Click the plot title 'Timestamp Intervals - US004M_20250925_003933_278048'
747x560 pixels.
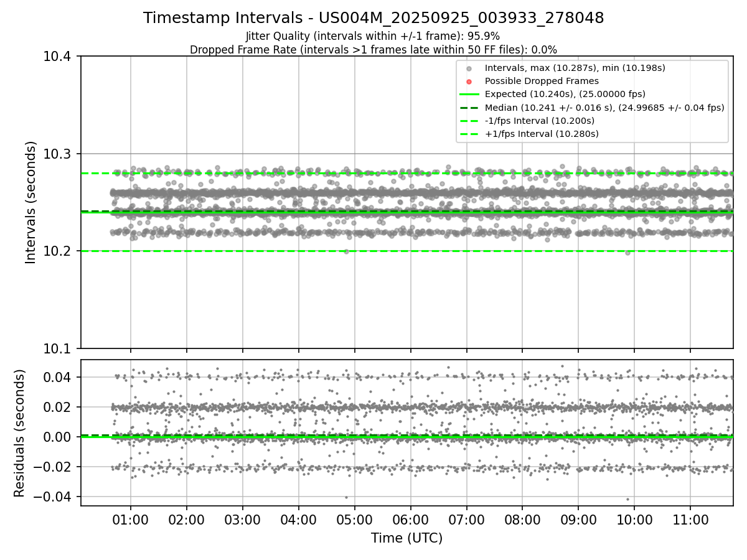point(374,18)
